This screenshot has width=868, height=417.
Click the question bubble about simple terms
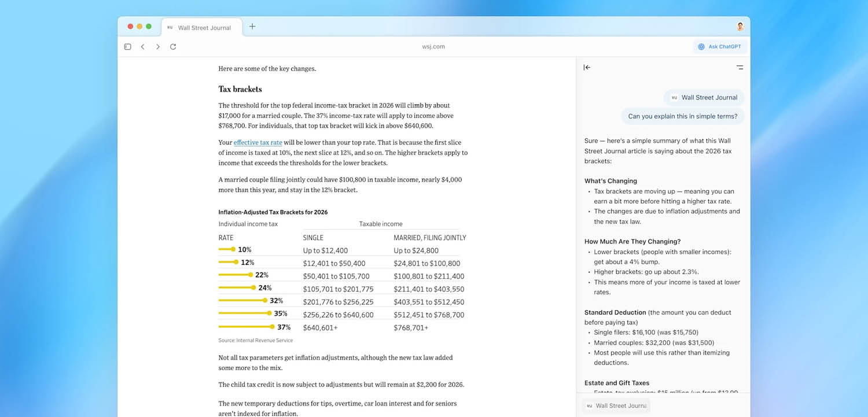[x=682, y=116]
